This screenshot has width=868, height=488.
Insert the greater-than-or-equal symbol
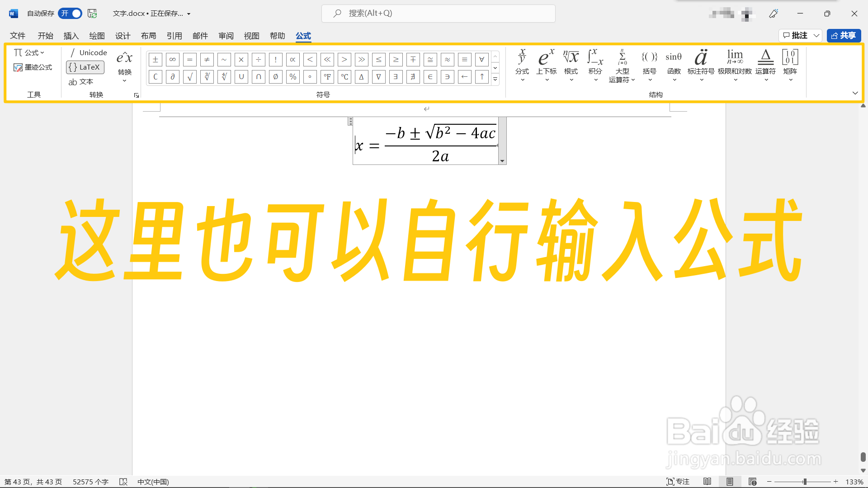[396, 60]
